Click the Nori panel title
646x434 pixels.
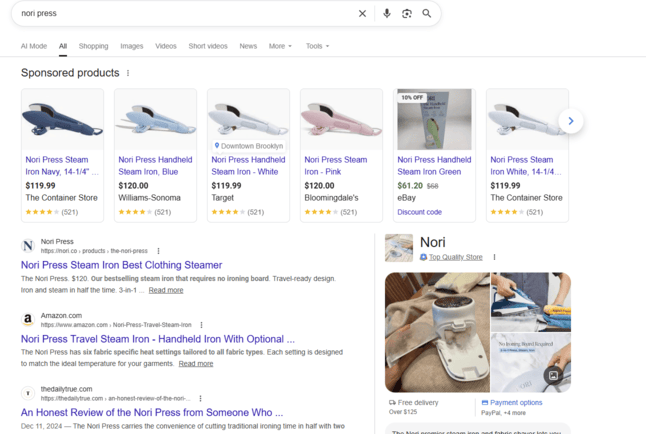(x=433, y=242)
